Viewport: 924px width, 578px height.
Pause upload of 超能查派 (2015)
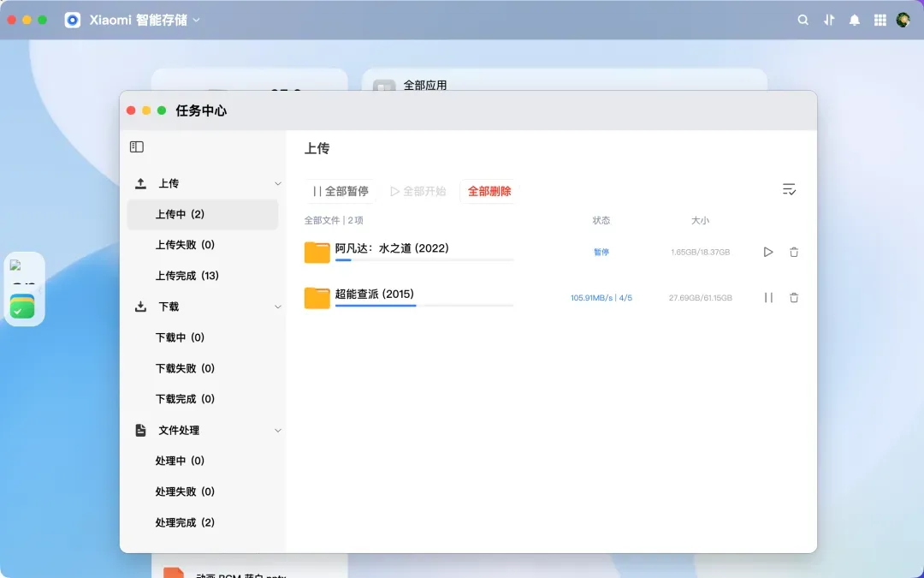(768, 298)
